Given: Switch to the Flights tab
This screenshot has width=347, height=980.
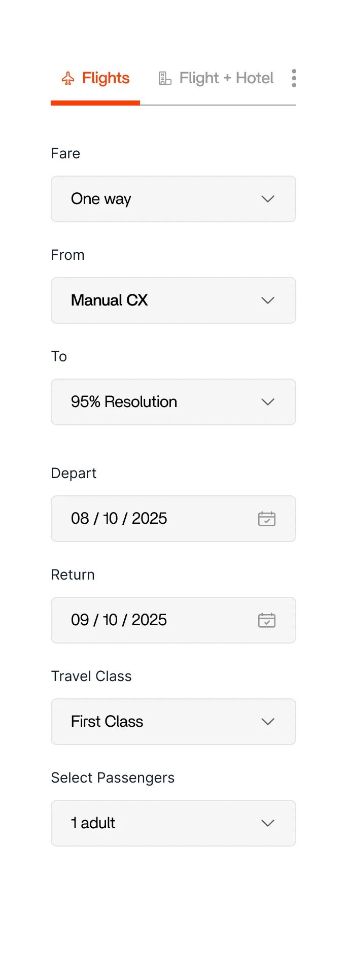Looking at the screenshot, I should click(106, 78).
